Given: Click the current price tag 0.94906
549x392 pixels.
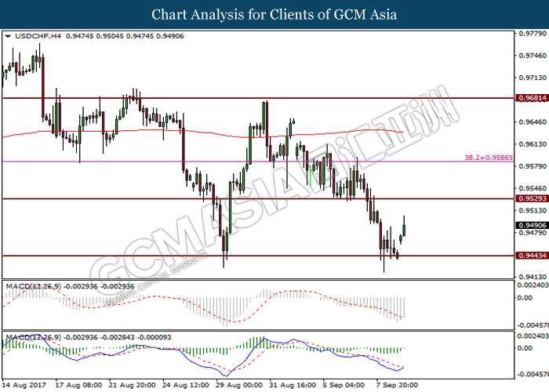Looking at the screenshot, I should point(533,225).
